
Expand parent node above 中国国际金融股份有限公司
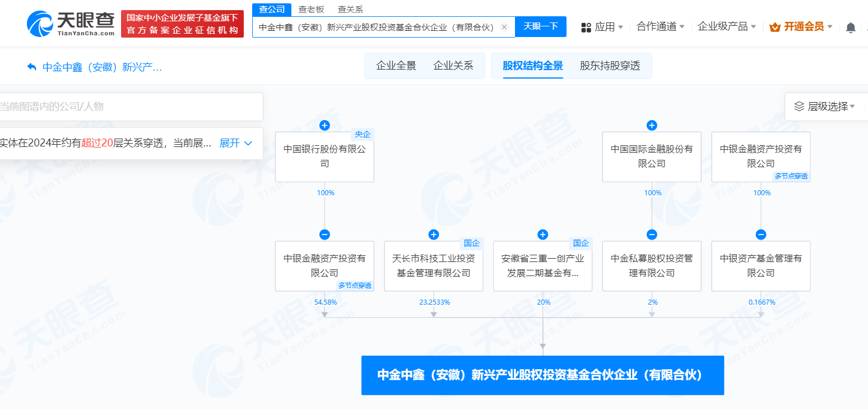click(652, 125)
